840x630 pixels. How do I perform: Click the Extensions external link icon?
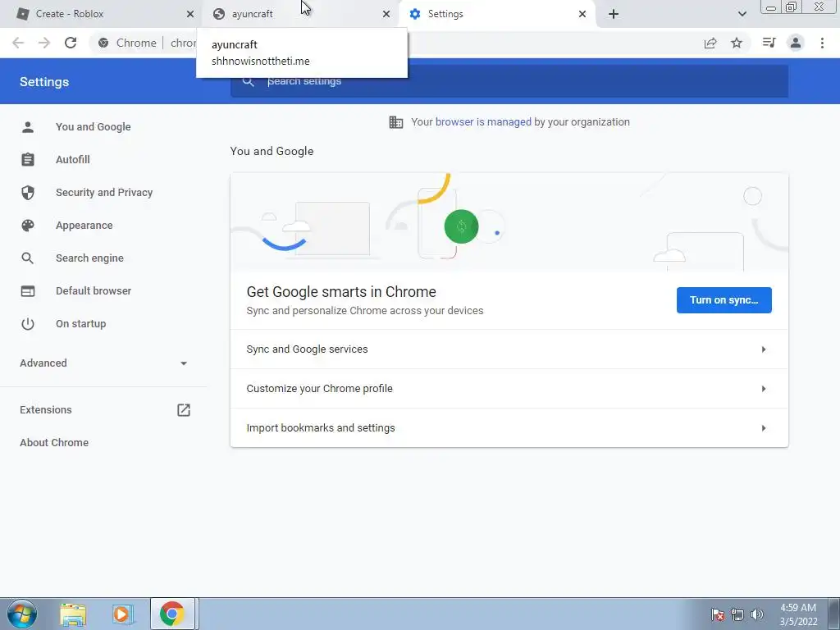tap(184, 410)
